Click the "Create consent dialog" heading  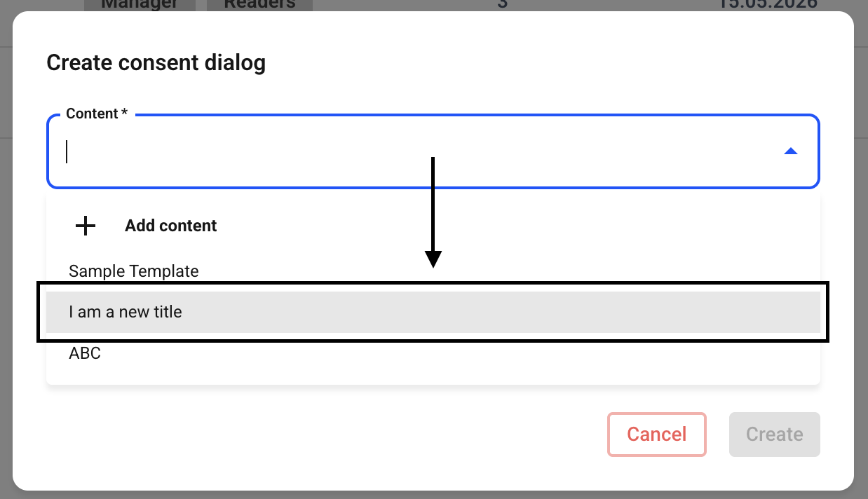click(x=156, y=63)
